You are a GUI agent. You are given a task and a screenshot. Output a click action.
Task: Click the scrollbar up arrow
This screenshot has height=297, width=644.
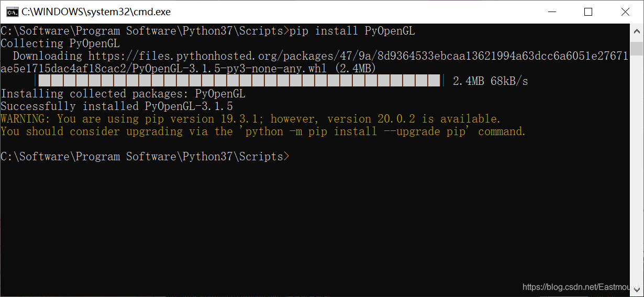636,30
